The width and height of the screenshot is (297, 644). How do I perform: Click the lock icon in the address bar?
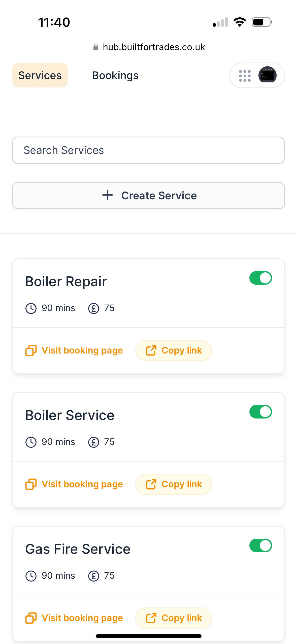(x=96, y=47)
